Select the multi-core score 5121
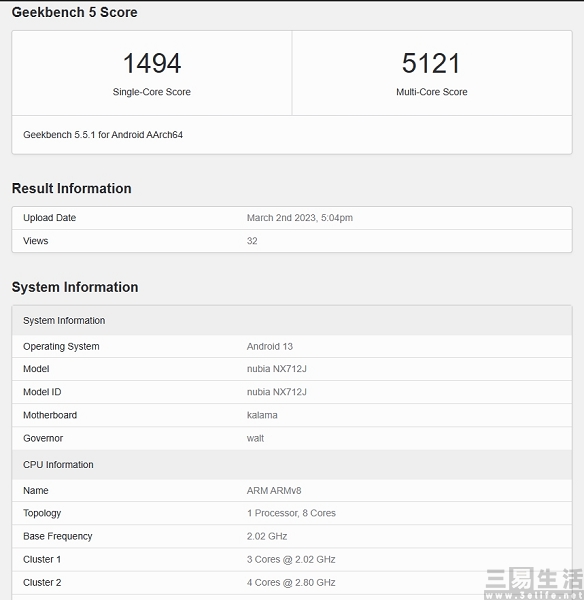 pos(431,63)
